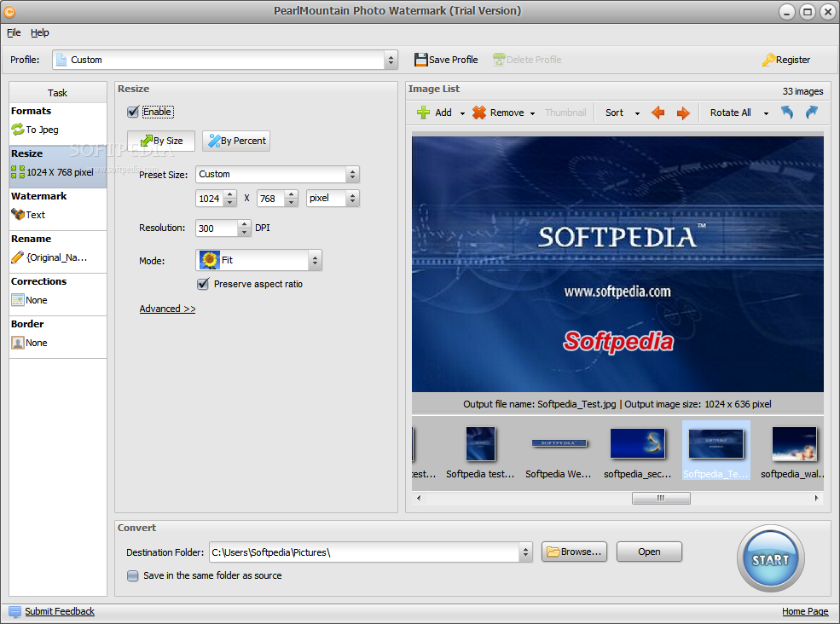Click the To Jpeg format icon
Screen dimensions: 840x624
[18, 129]
